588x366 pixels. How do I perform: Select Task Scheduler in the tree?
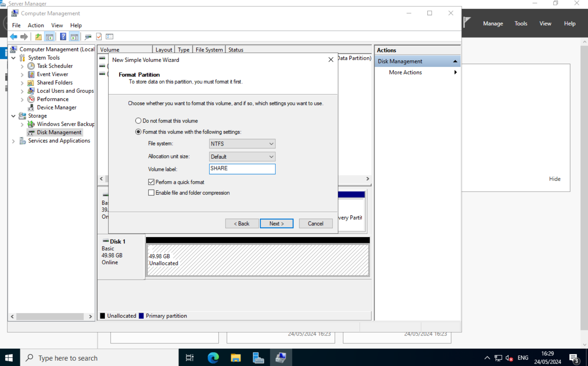coord(55,66)
